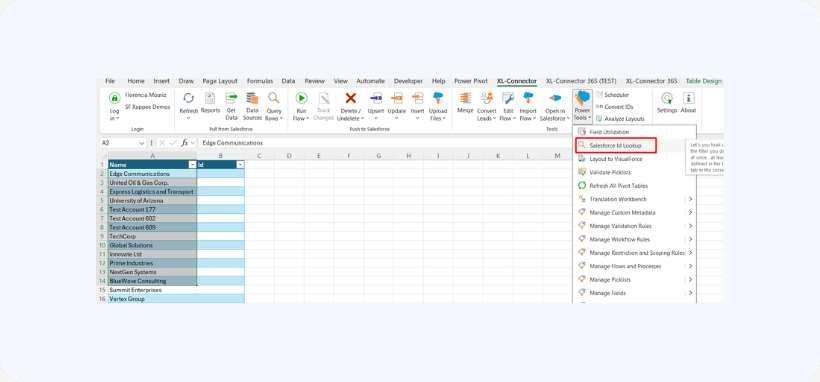
Task: Expand the Manage Fields submenu arrow
Action: (x=690, y=293)
